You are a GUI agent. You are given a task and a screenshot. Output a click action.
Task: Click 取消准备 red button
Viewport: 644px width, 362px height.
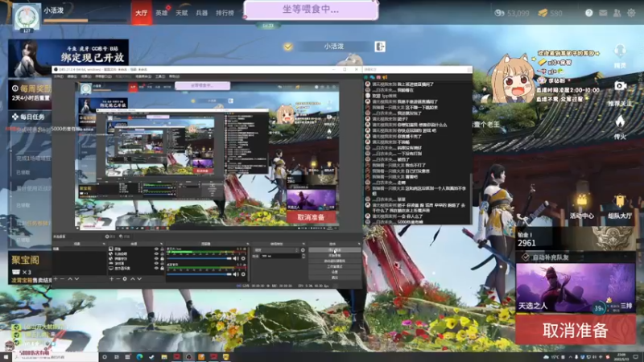click(x=576, y=330)
